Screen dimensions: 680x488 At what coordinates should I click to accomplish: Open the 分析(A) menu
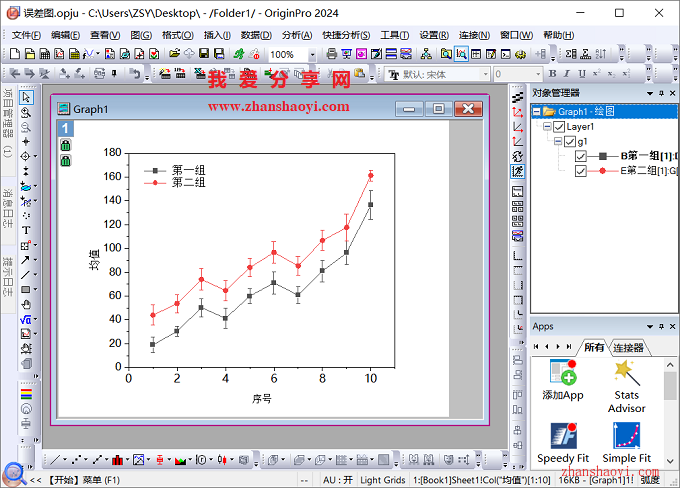pyautogui.click(x=297, y=35)
